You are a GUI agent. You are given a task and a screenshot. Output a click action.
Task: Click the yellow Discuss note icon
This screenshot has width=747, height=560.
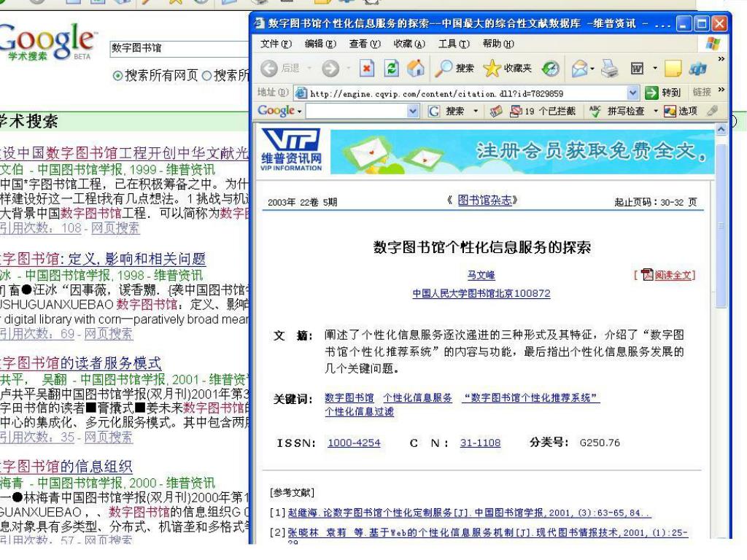click(x=673, y=69)
